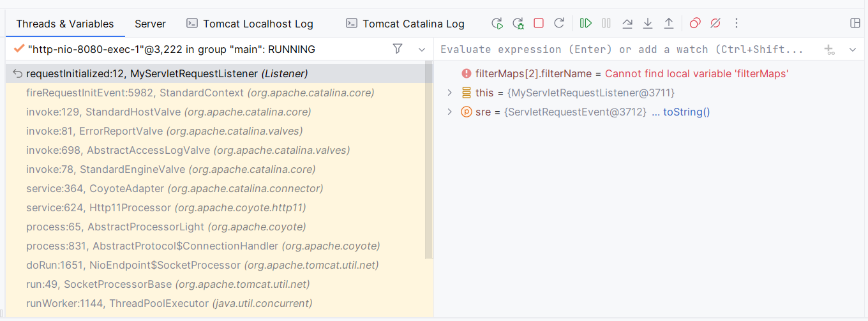Expand the 'this' variable node

[449, 93]
